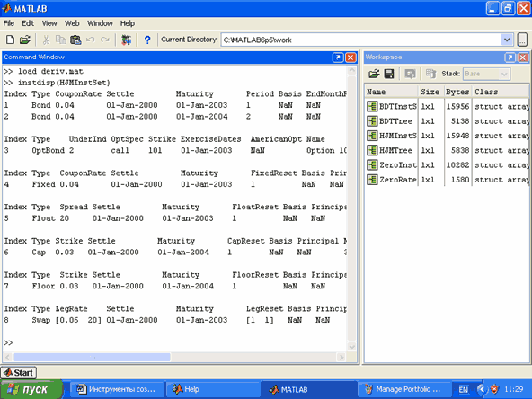Select the BDTInstSet variable icon
Viewport: 532px width, 399px height.
(372, 107)
